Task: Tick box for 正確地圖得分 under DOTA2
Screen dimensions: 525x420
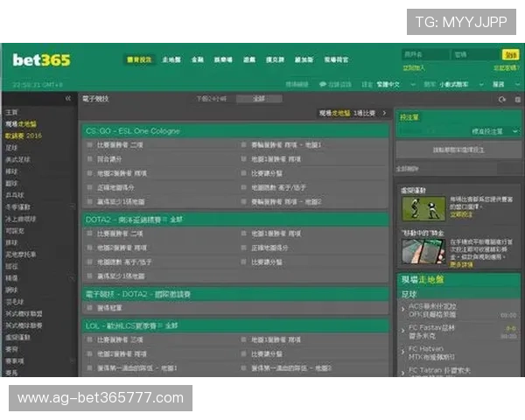Action: tap(244, 248)
